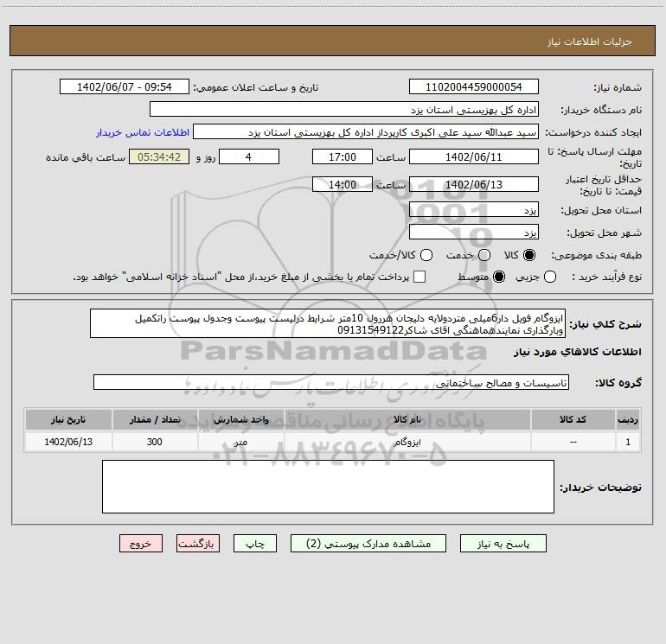This screenshot has width=666, height=644.
Task: Select the خدمت radio button
Action: click(484, 255)
